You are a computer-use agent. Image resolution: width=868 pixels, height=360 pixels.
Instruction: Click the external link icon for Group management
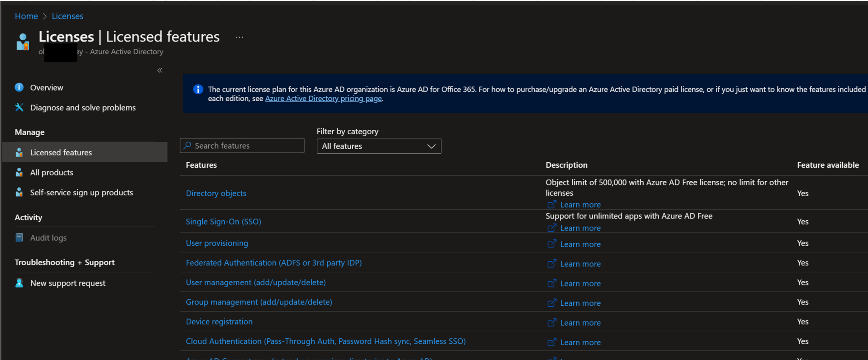point(551,303)
